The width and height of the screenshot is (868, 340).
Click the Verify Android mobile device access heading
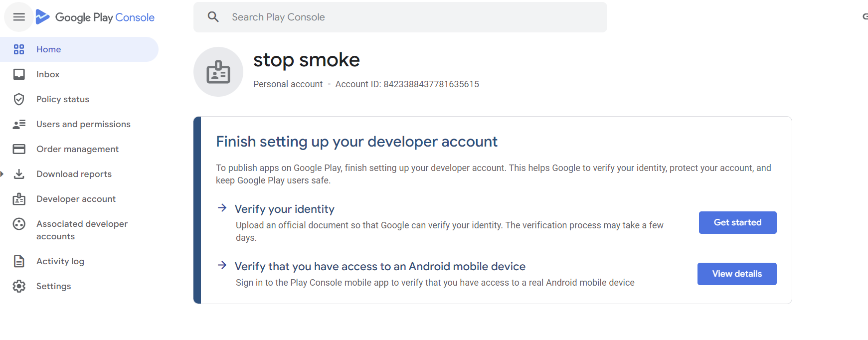pyautogui.click(x=380, y=267)
